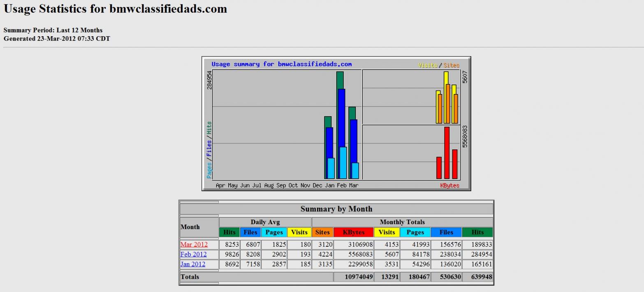644x292 pixels.
Task: Click the total hits value 639948
Action: (x=481, y=277)
